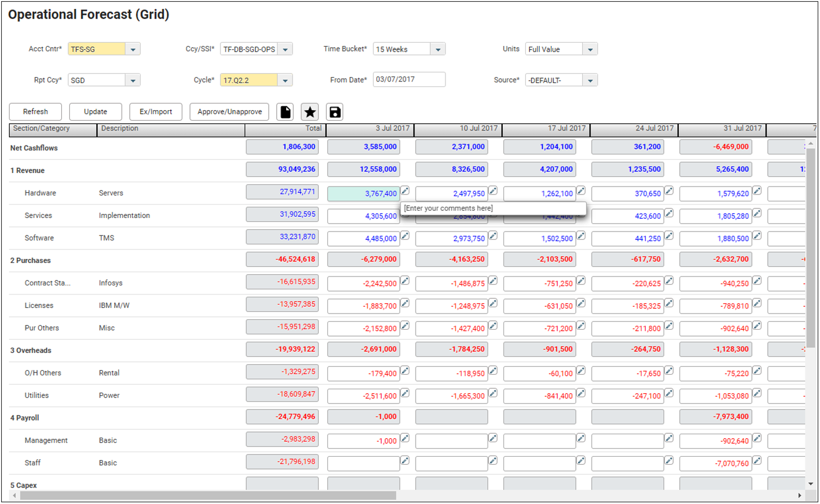Open comment pencil for Staff 31 Jul 2017
Viewport: 820px width, 504px height.
pos(757,461)
